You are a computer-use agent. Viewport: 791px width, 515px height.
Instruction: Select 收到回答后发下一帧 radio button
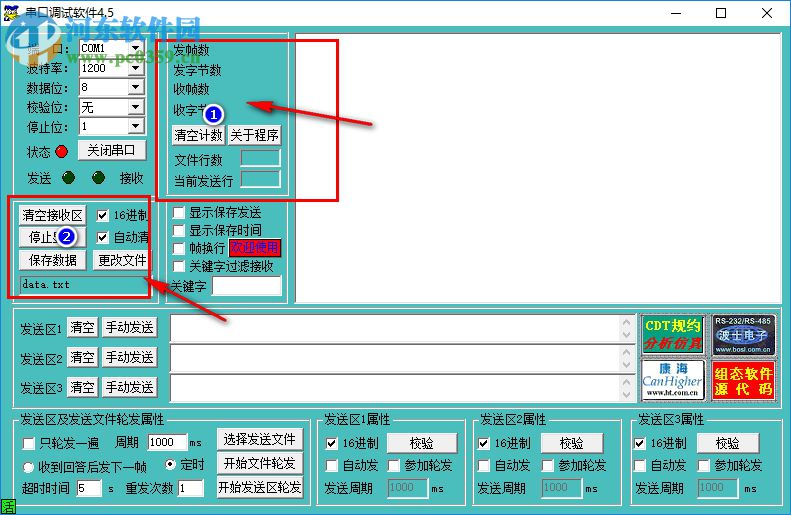pyautogui.click(x=29, y=467)
